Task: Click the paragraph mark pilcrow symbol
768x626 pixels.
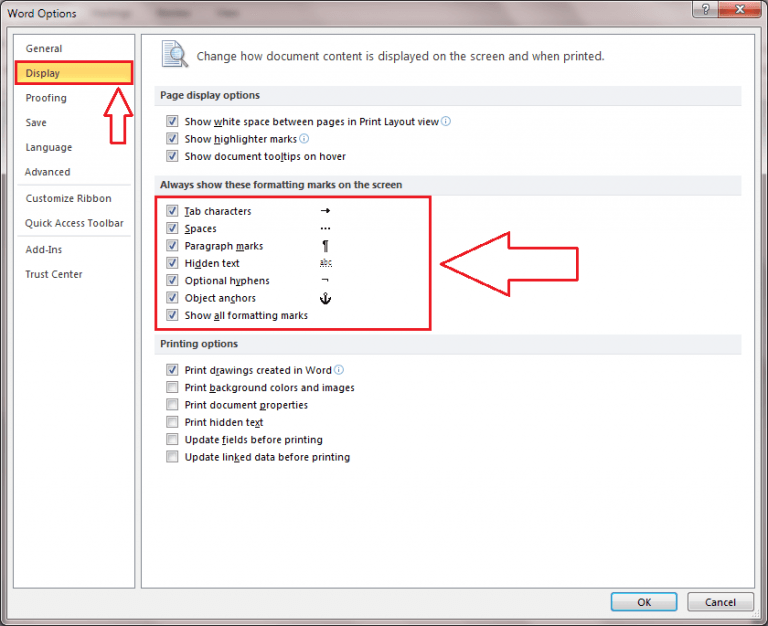Action: coord(325,245)
